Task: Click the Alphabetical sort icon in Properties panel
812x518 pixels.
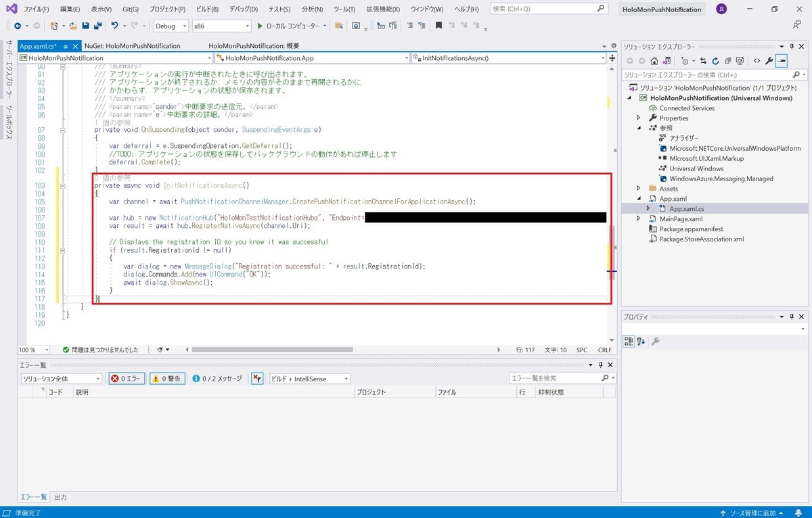Action: click(x=641, y=342)
